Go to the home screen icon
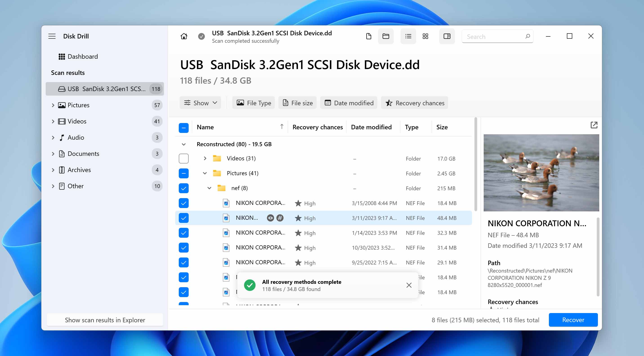Viewport: 644px width, 356px height. point(184,36)
